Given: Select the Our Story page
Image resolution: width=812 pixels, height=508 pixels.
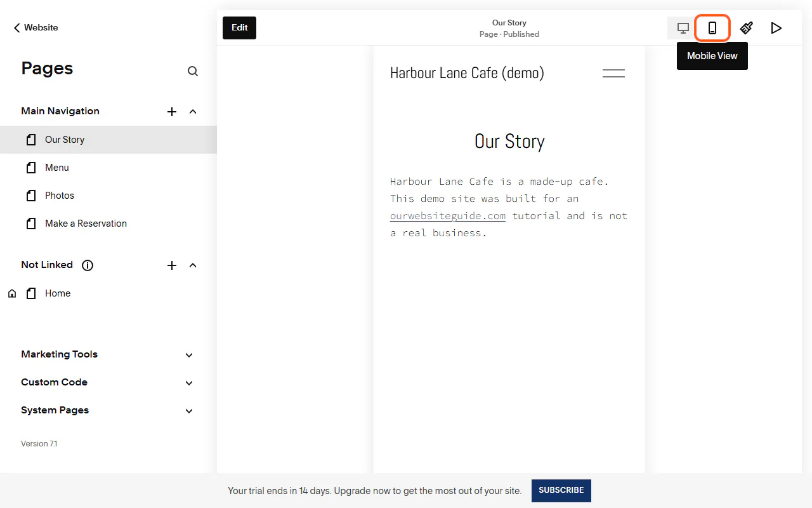Looking at the screenshot, I should [x=108, y=140].
